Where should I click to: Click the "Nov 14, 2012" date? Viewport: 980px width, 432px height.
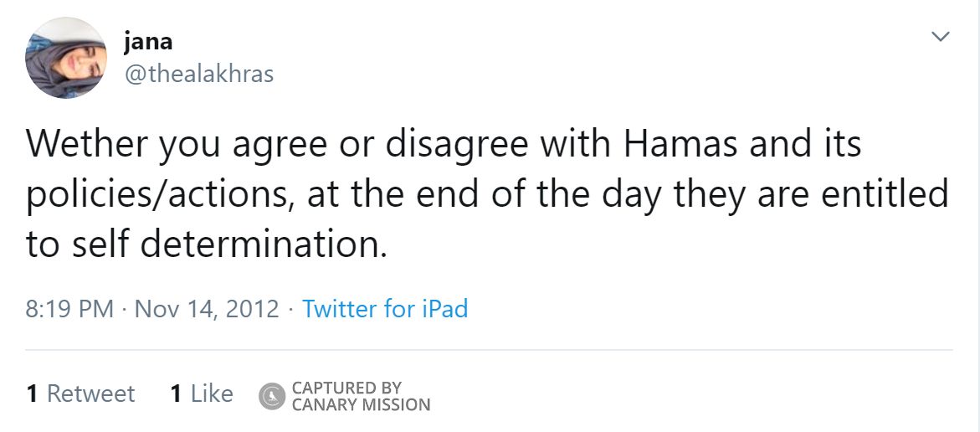tap(207, 309)
